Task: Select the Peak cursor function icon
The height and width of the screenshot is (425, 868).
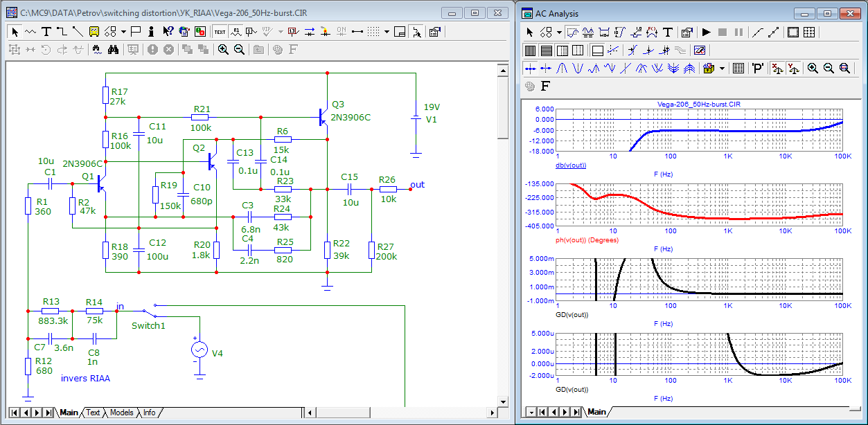Action: coord(562,68)
